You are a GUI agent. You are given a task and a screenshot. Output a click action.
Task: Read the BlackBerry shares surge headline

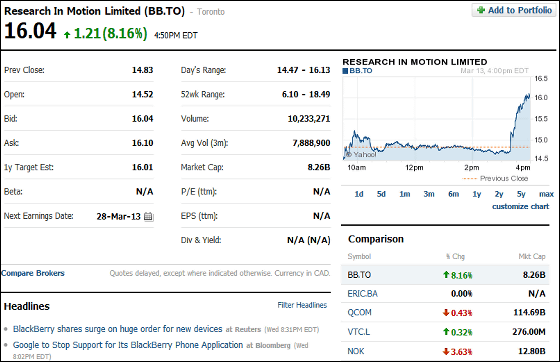118,329
